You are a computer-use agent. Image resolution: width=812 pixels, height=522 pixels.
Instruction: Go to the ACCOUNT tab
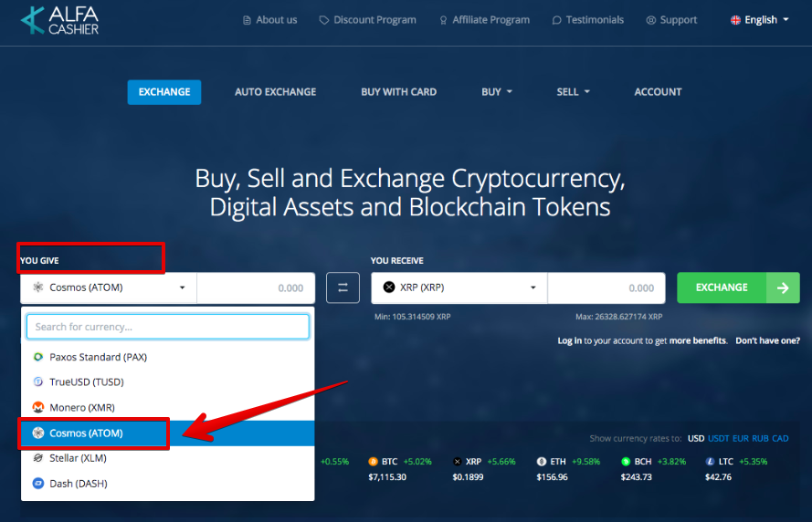[659, 92]
